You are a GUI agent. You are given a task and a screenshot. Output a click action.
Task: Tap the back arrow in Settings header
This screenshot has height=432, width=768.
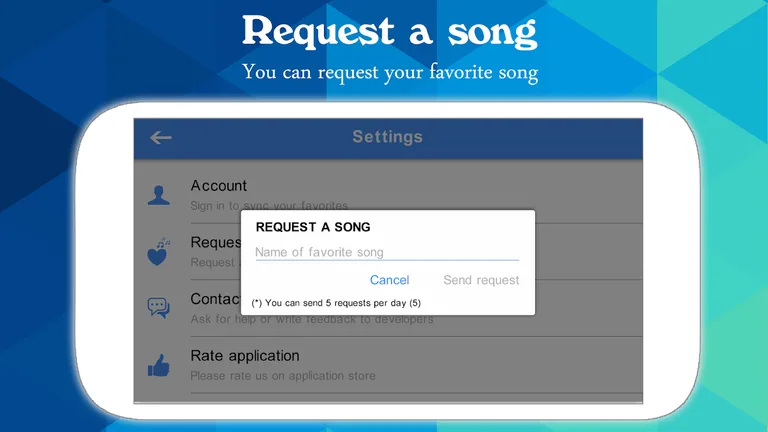[x=160, y=138]
